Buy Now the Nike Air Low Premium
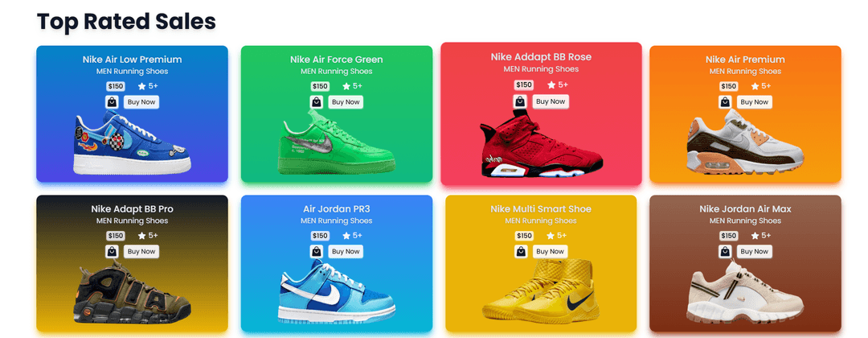This screenshot has height=338, width=868. tap(141, 102)
